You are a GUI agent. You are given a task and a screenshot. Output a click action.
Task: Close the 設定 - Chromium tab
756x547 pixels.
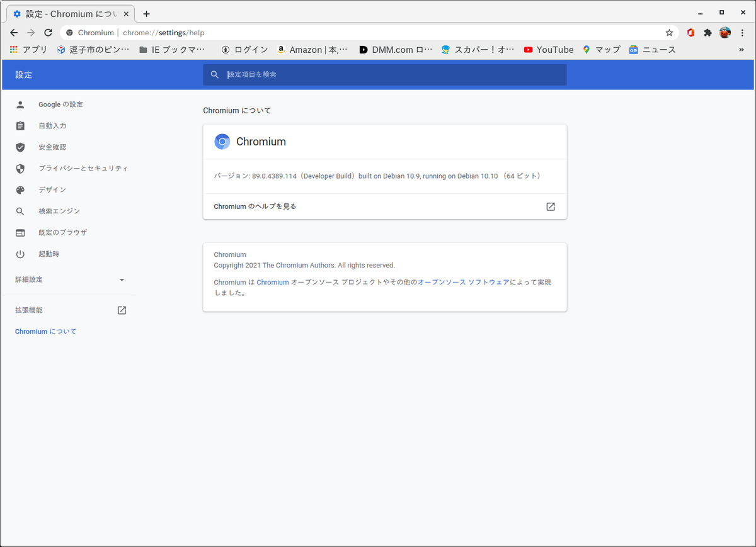click(x=126, y=14)
